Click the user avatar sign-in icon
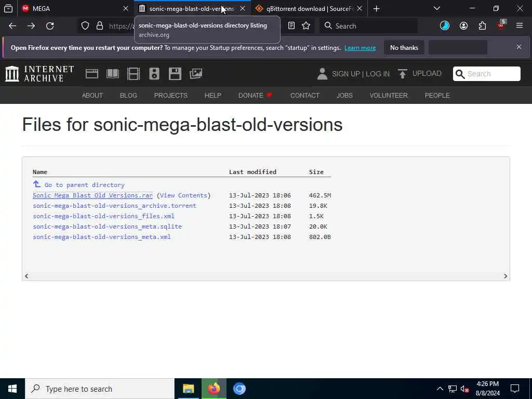The height and width of the screenshot is (399, 532). (322, 74)
